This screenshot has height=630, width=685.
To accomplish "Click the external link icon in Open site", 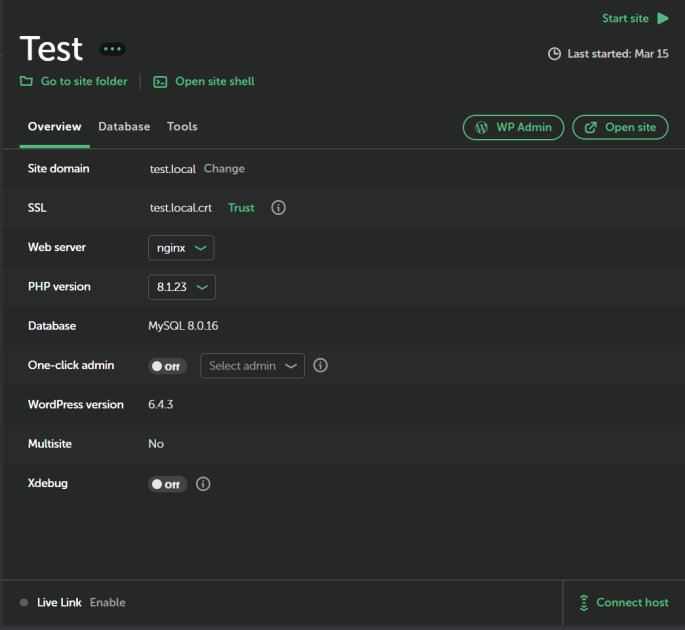I will click(x=591, y=128).
